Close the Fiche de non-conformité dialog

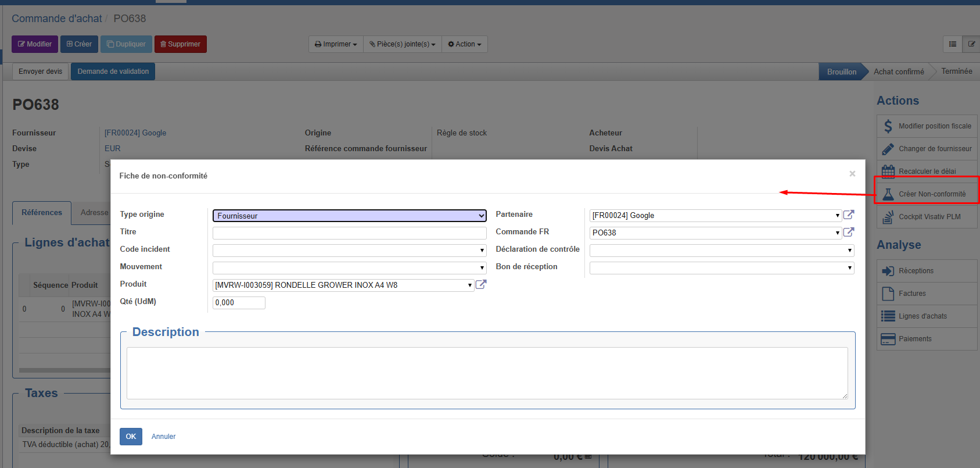pos(852,174)
